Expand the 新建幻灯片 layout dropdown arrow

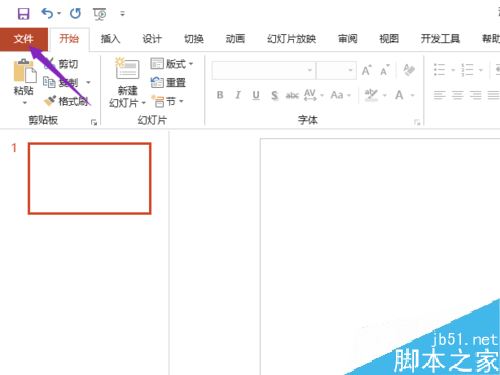coord(144,103)
